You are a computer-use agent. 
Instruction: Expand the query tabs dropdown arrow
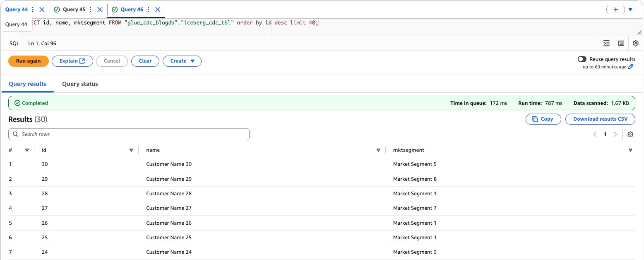coord(630,10)
